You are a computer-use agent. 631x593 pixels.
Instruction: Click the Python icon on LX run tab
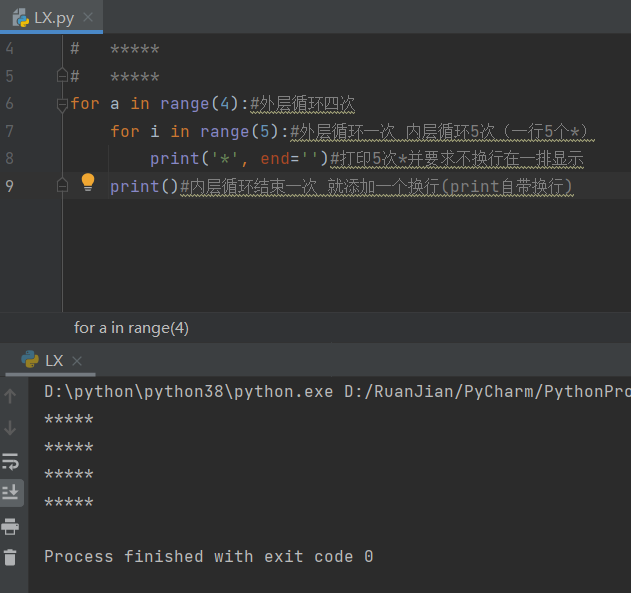pyautogui.click(x=30, y=360)
